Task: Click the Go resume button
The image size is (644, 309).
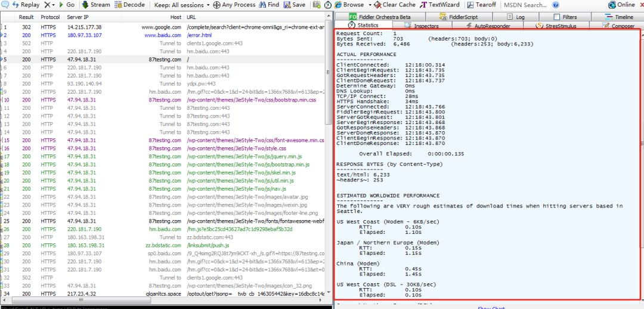Action: [67, 5]
